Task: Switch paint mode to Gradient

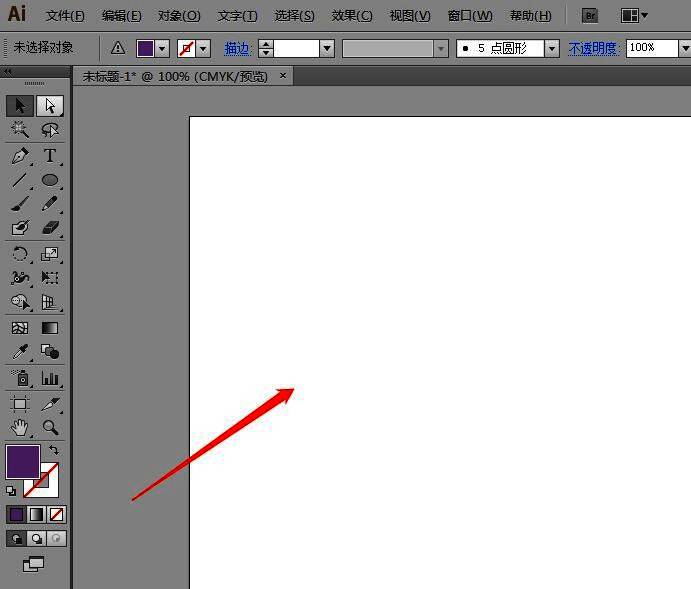Action: [37, 514]
